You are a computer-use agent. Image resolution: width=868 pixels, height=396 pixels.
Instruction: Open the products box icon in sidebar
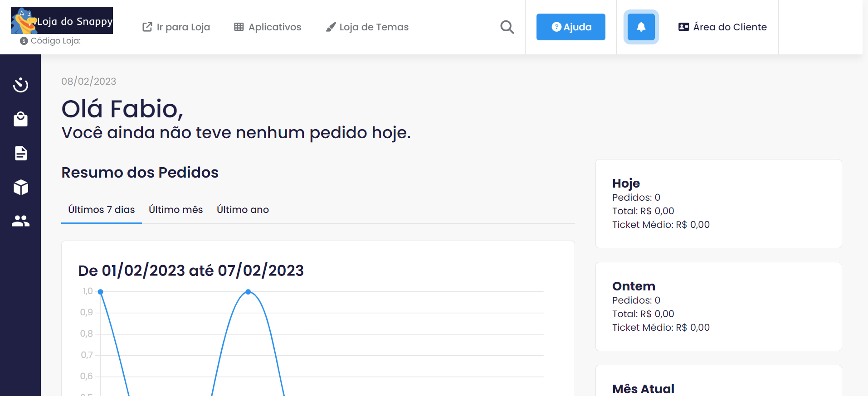click(x=20, y=187)
